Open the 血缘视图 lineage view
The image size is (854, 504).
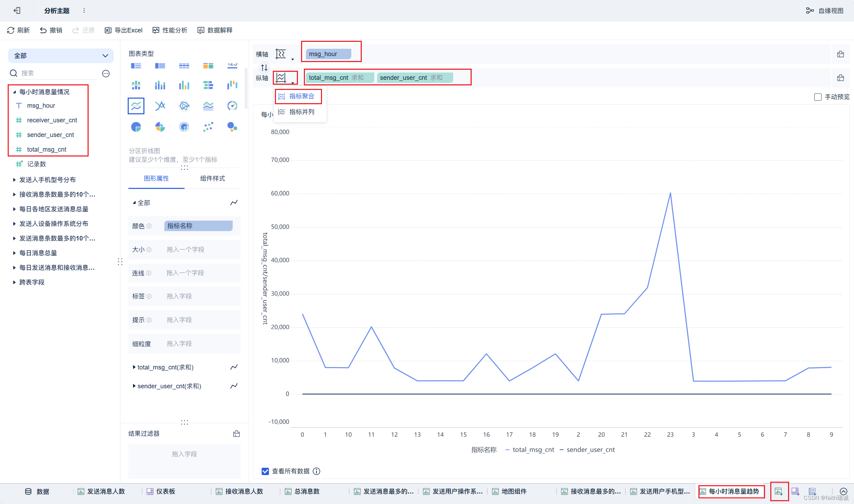pyautogui.click(x=825, y=11)
